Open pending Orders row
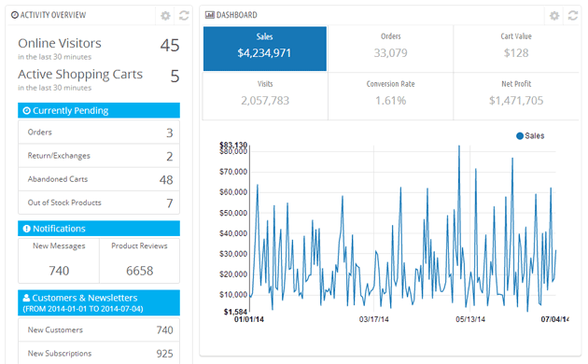This screenshot has width=588, height=364. [x=99, y=132]
